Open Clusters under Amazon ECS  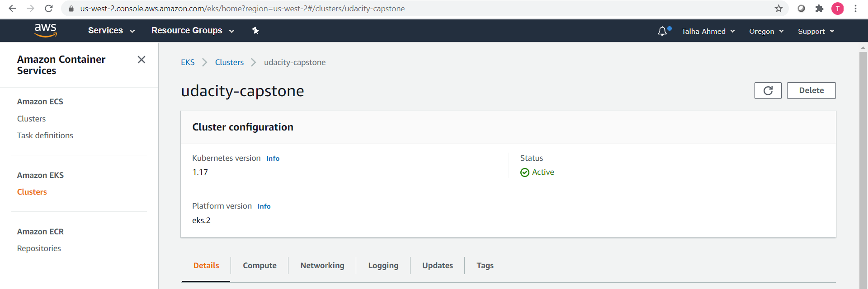click(x=31, y=119)
